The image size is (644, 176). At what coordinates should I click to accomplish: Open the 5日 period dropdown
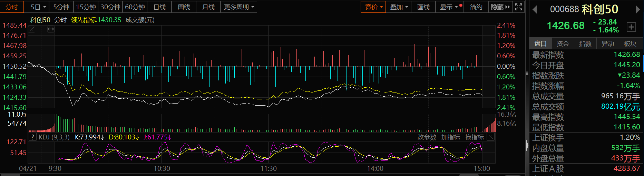coord(38,7)
